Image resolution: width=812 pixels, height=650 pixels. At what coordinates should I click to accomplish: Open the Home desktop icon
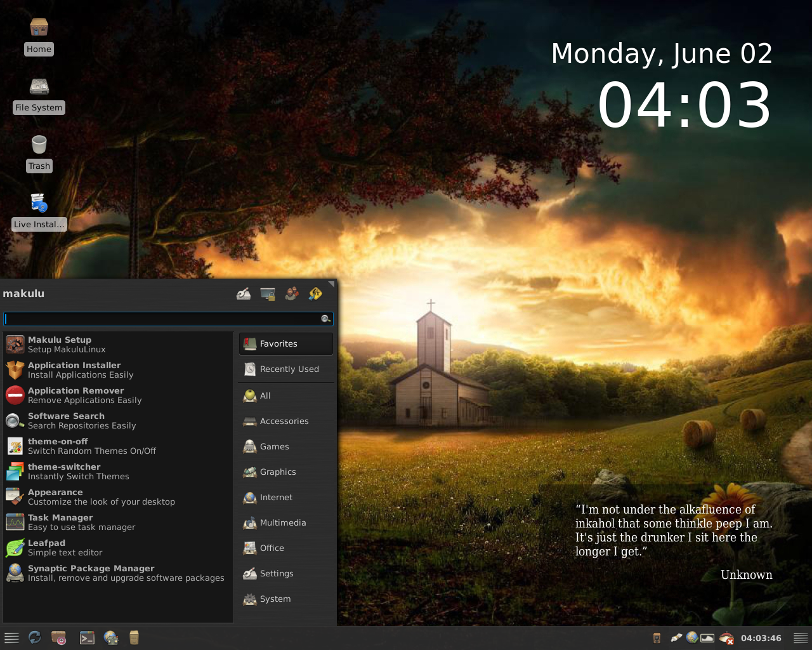[x=39, y=36]
